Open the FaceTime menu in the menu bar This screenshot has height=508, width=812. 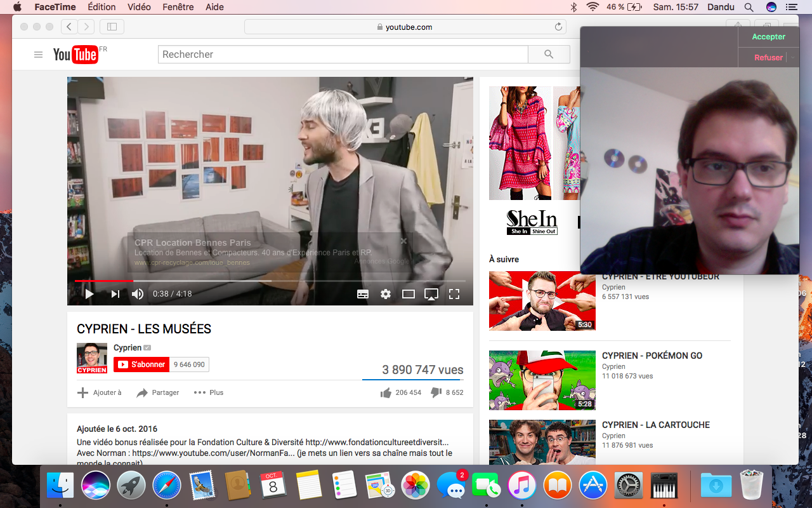[x=55, y=7]
